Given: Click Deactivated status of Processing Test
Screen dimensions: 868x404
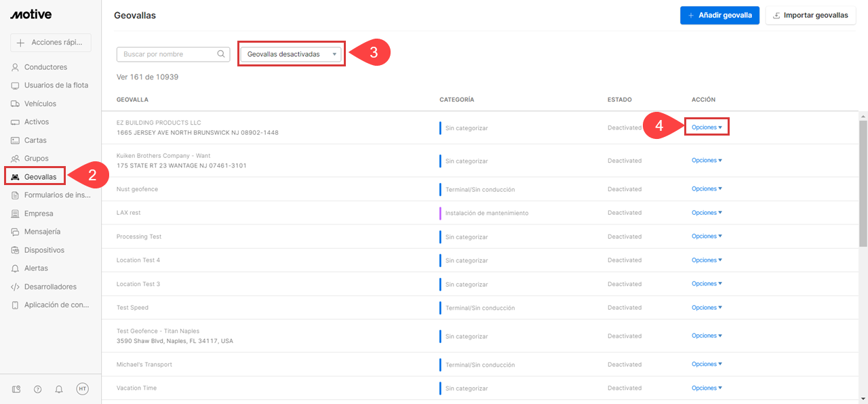Looking at the screenshot, I should (625, 237).
